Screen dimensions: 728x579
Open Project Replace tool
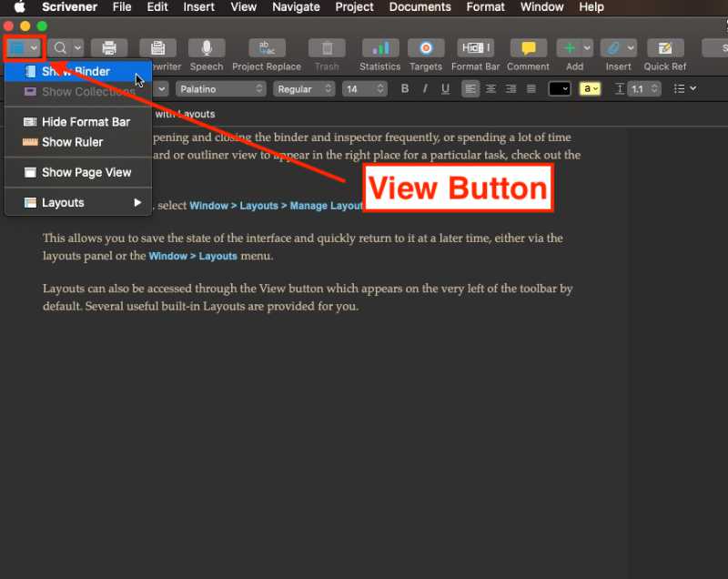pyautogui.click(x=267, y=48)
